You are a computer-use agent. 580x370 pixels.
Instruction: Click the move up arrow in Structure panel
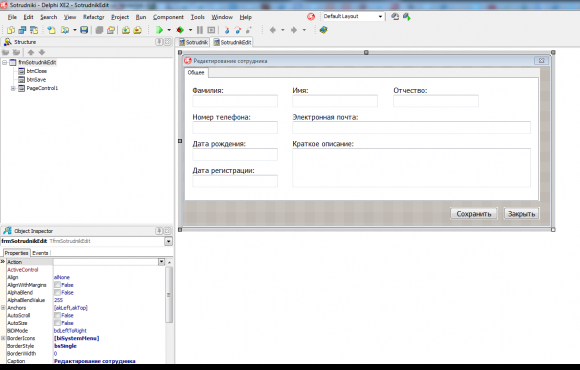[x=31, y=53]
